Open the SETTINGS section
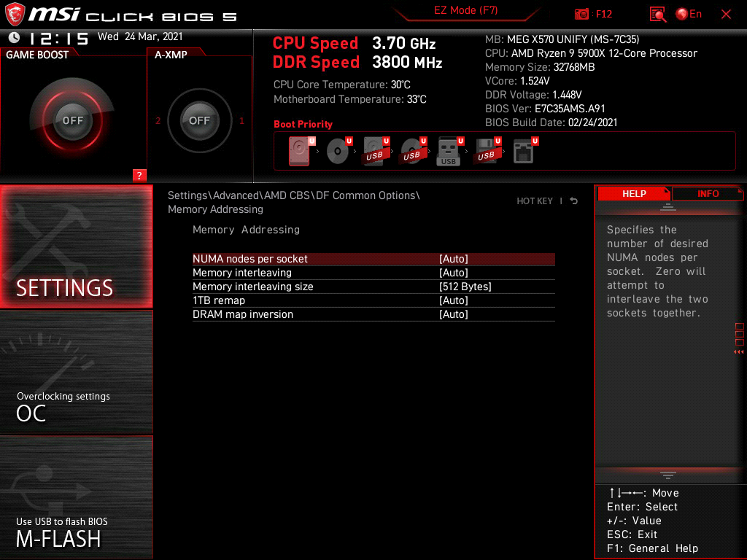The width and height of the screenshot is (747, 560). click(x=77, y=246)
